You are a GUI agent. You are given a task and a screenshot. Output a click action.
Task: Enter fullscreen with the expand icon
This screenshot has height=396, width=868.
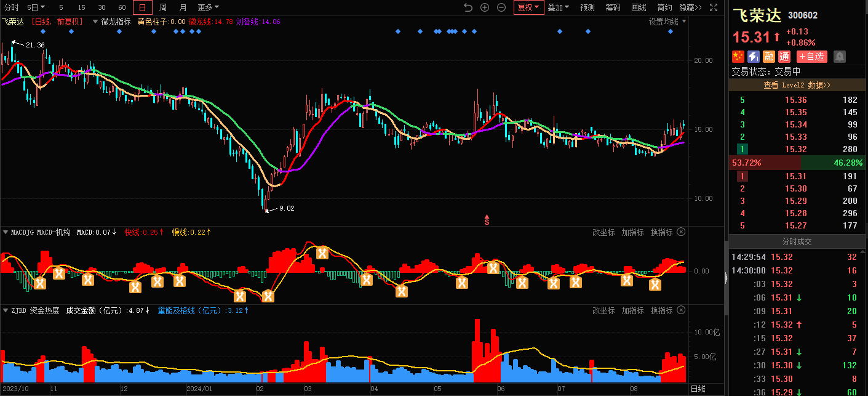tap(714, 7)
